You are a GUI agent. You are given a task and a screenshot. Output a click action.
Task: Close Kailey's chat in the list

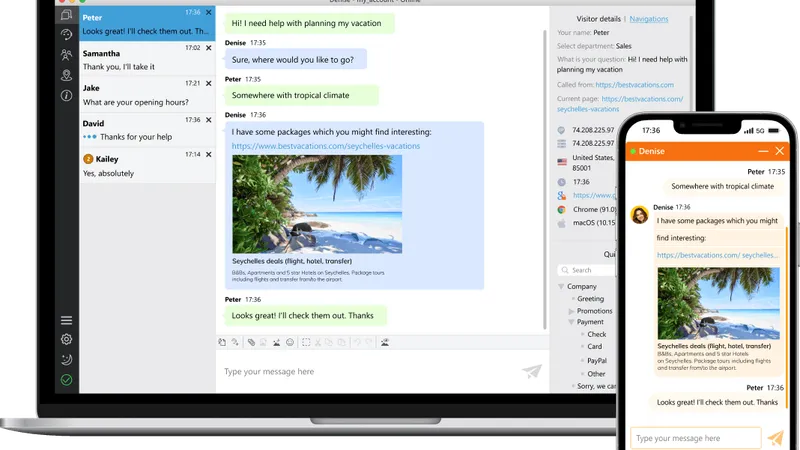click(209, 155)
